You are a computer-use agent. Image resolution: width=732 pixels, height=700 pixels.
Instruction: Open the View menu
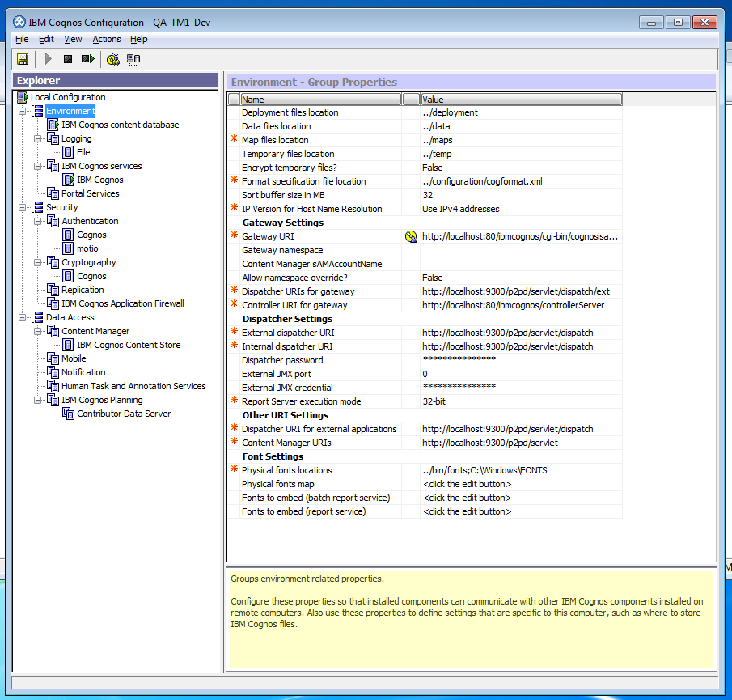[x=73, y=39]
